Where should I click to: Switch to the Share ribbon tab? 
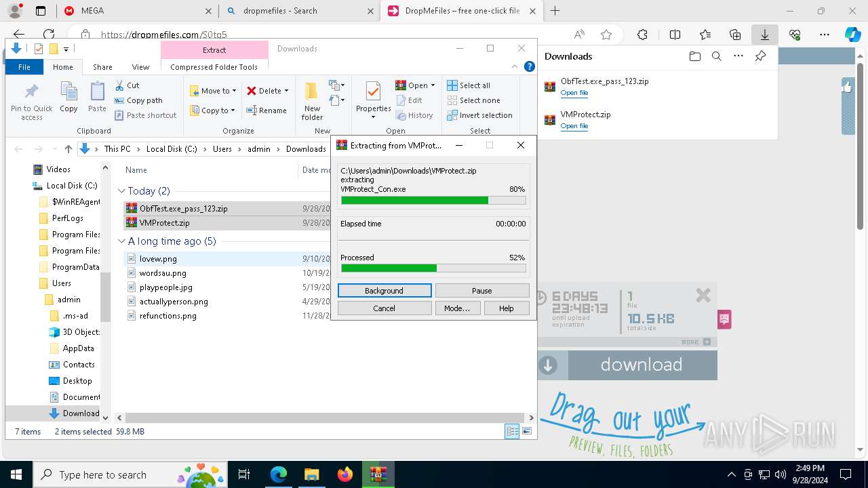(x=102, y=67)
